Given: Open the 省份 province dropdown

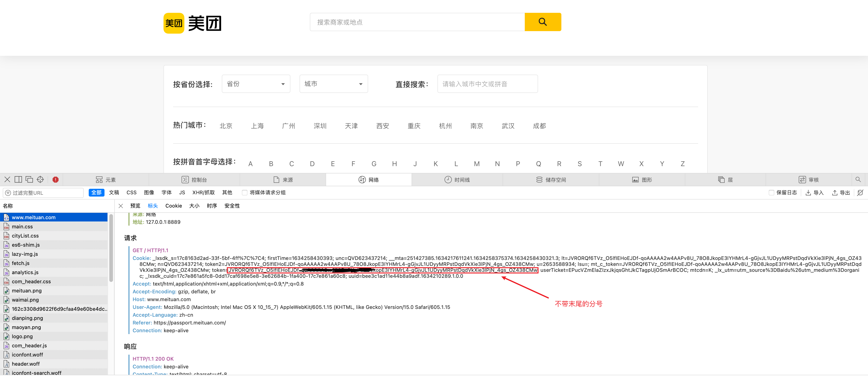Looking at the screenshot, I should click(x=256, y=84).
